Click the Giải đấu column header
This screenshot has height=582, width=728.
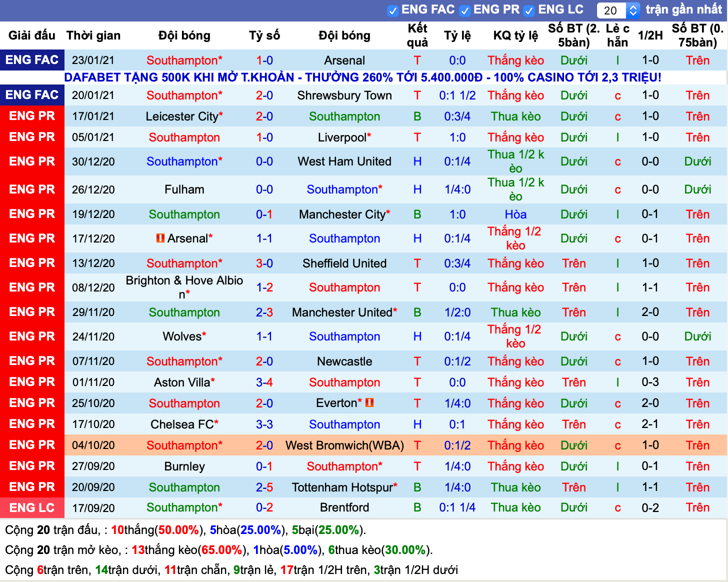pos(32,35)
